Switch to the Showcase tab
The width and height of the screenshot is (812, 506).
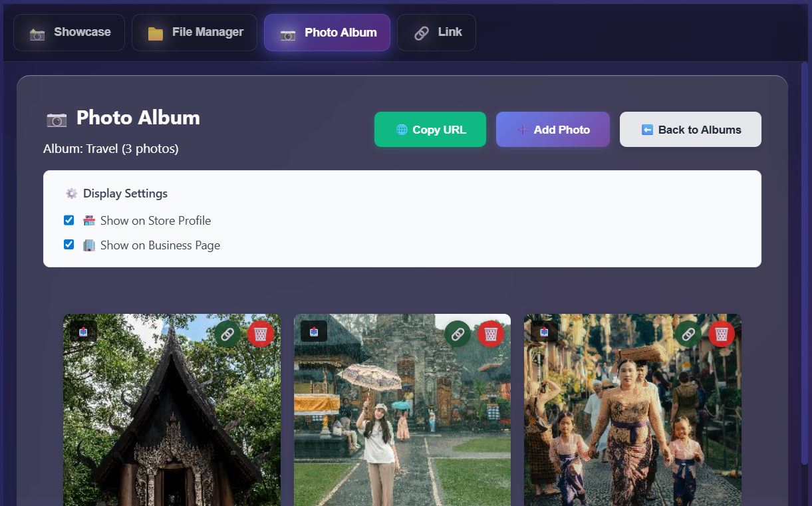pyautogui.click(x=69, y=33)
